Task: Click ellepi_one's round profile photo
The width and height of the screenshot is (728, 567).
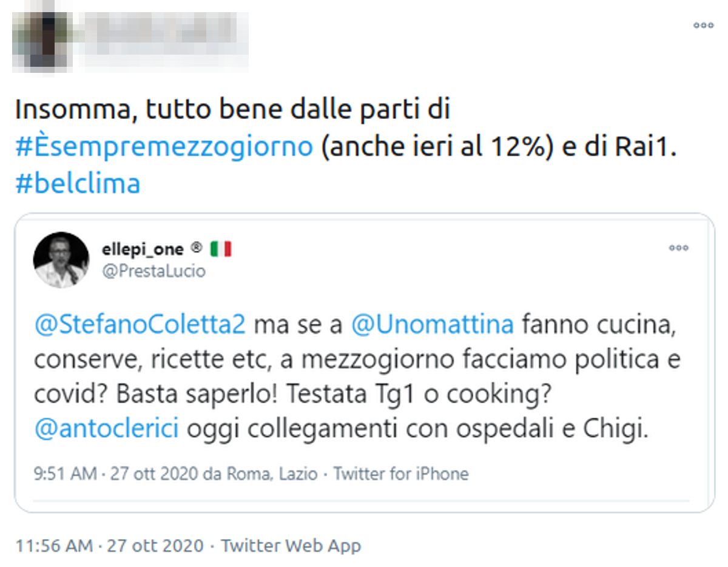Action: pyautogui.click(x=61, y=259)
